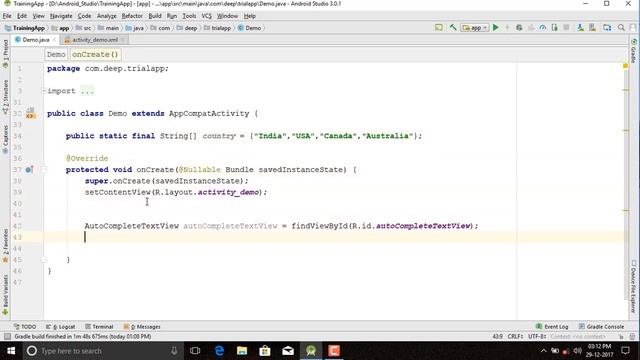Click the Search Everywhere magnifier icon

pos(621,28)
